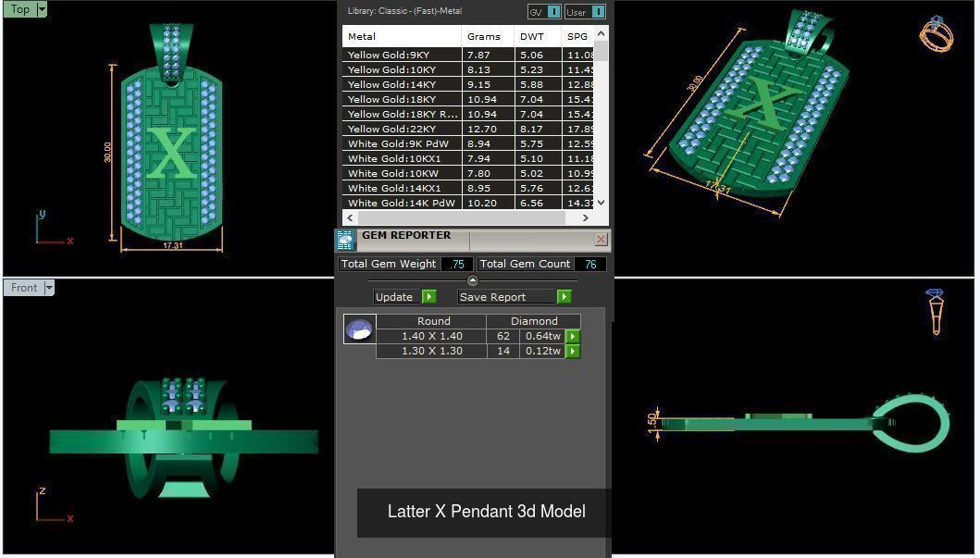
Task: Click green arrow on 1.40 X 1.40 row
Action: tap(573, 336)
